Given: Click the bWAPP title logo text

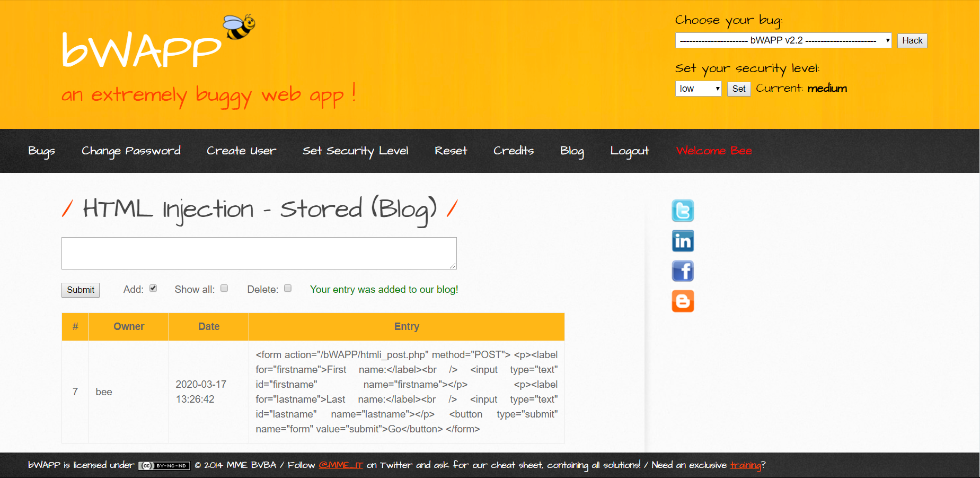Looking at the screenshot, I should [x=142, y=50].
